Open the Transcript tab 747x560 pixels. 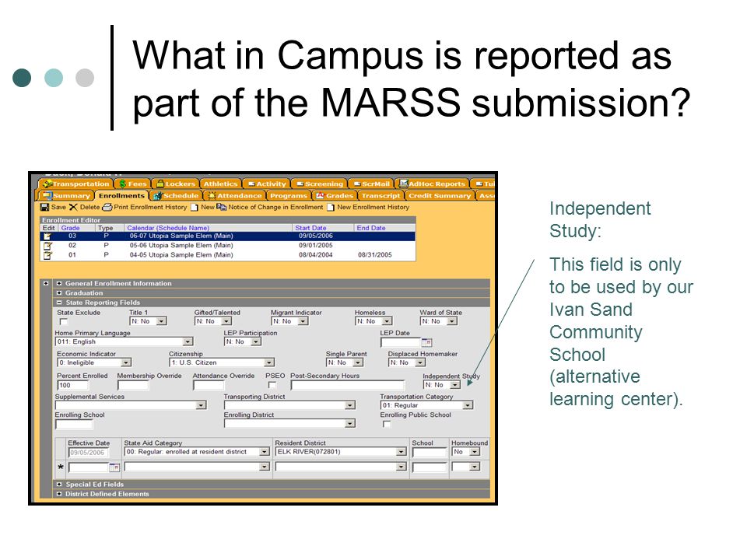[381, 196]
